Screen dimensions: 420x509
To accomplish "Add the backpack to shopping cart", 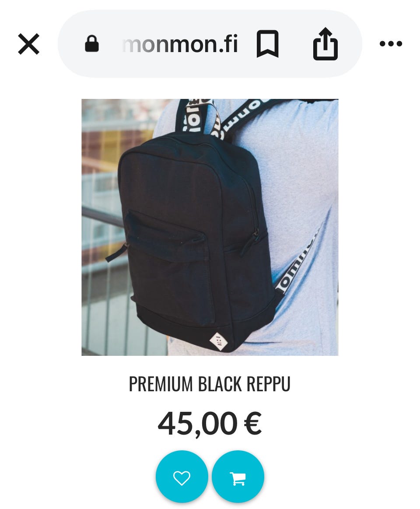I will click(x=238, y=477).
